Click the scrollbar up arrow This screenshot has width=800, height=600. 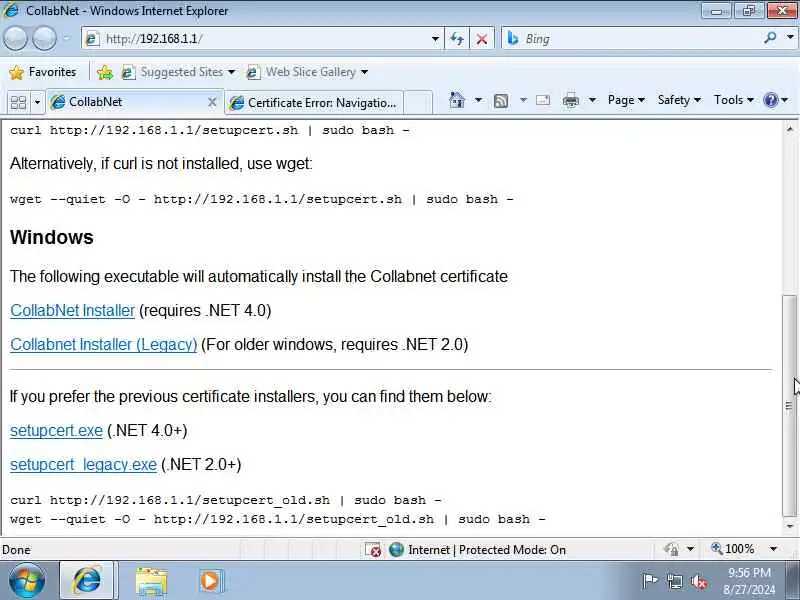(x=790, y=129)
